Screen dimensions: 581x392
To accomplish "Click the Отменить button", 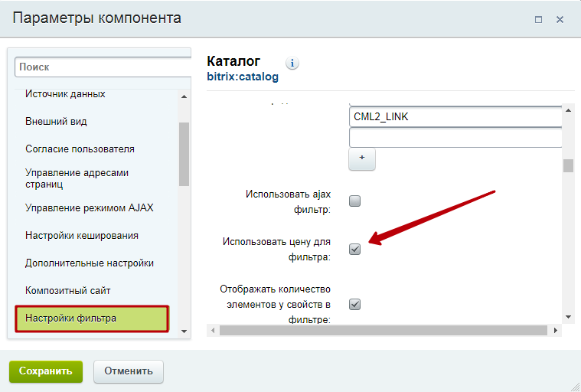I will [x=128, y=371].
